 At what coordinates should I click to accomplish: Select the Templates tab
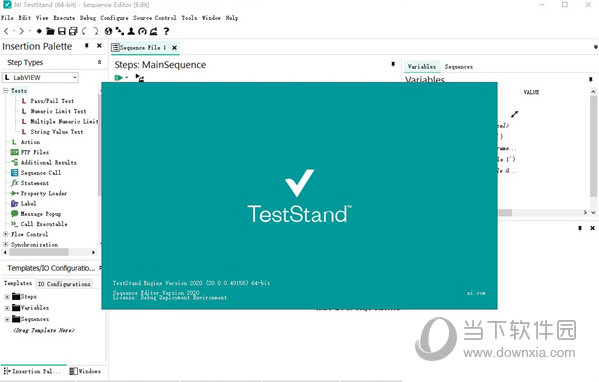pyautogui.click(x=18, y=283)
